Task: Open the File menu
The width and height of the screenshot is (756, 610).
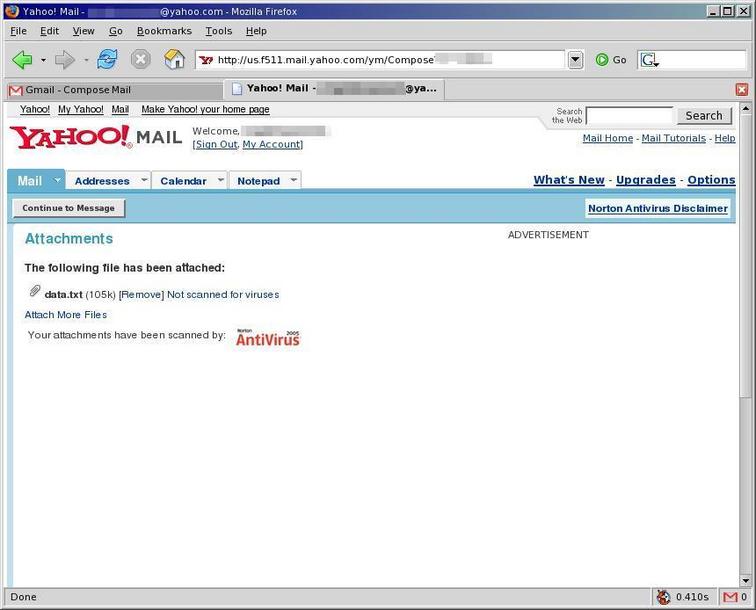Action: (x=18, y=31)
